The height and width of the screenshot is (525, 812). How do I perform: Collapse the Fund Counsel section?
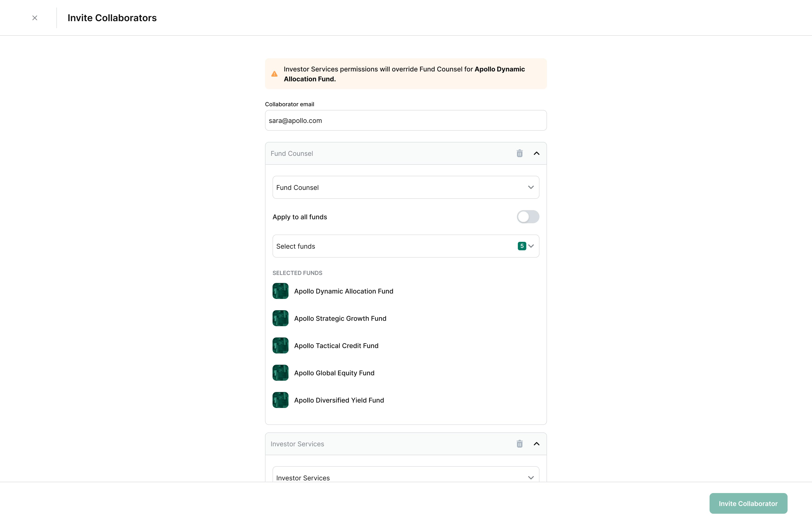536,153
